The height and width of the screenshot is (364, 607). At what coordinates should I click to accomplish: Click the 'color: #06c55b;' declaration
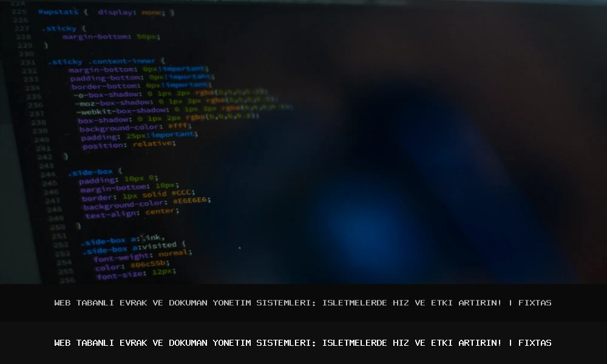pyautogui.click(x=132, y=265)
